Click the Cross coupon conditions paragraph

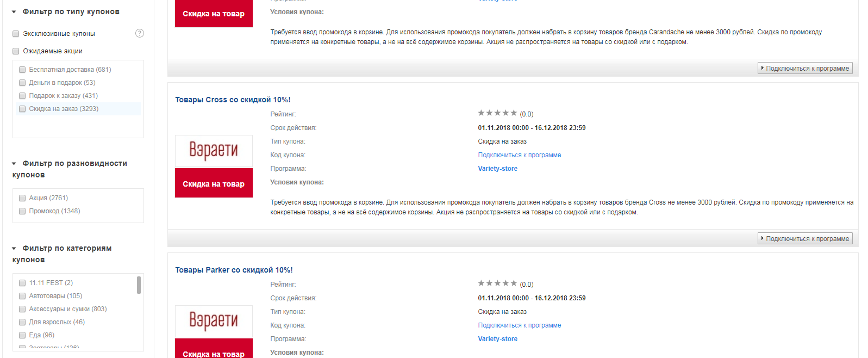coord(562,207)
